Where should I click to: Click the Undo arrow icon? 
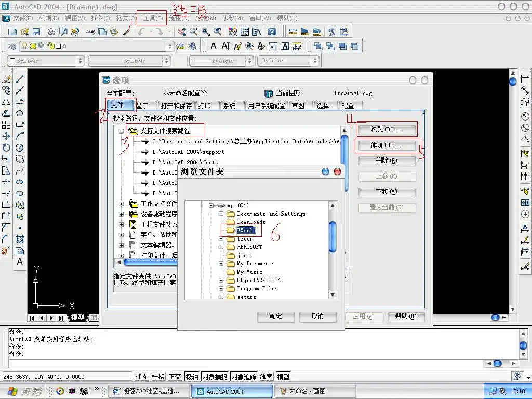[141, 32]
